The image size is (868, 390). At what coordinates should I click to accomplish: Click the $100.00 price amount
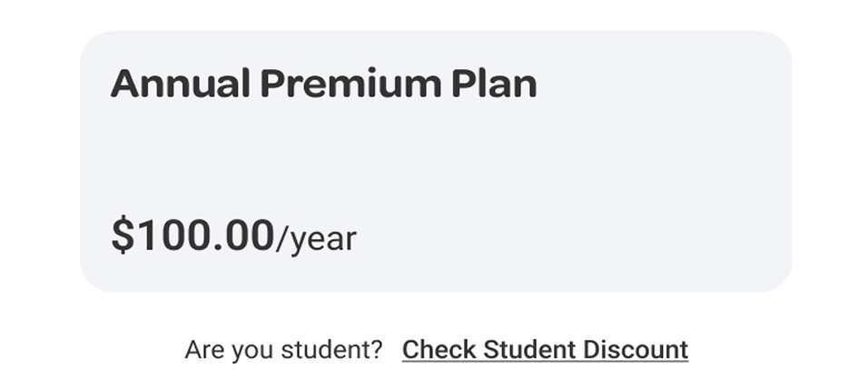pos(192,235)
